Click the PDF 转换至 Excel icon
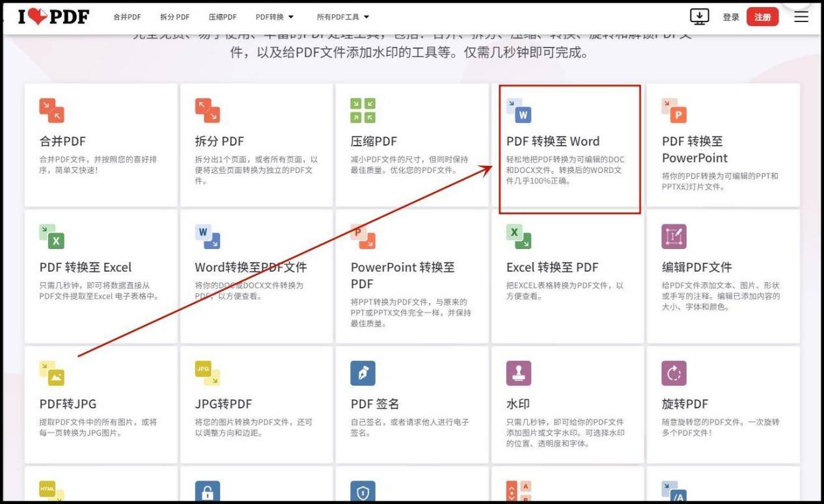 pyautogui.click(x=51, y=237)
